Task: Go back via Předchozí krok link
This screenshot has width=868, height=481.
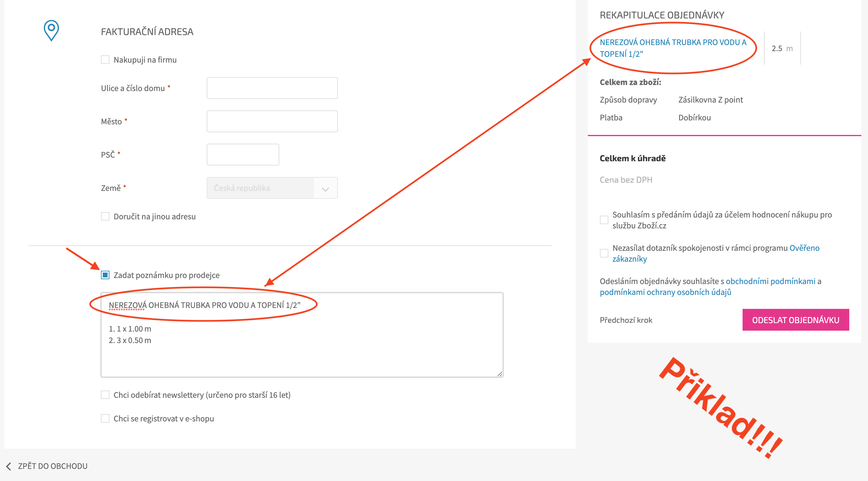Action: tap(626, 320)
